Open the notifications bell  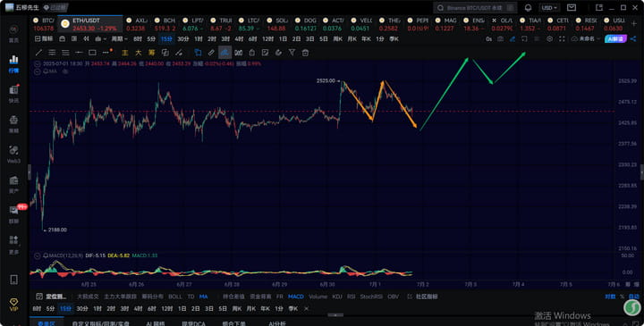pyautogui.click(x=529, y=8)
